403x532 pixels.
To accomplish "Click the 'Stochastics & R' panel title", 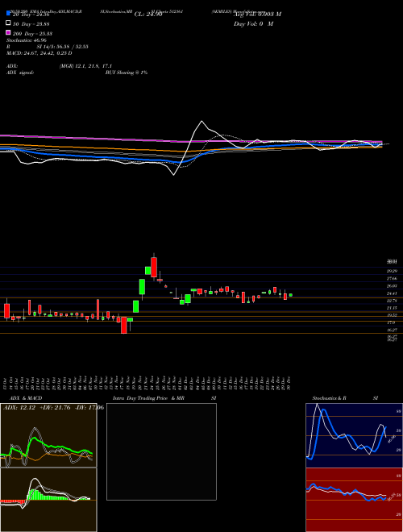I will 329,398.
